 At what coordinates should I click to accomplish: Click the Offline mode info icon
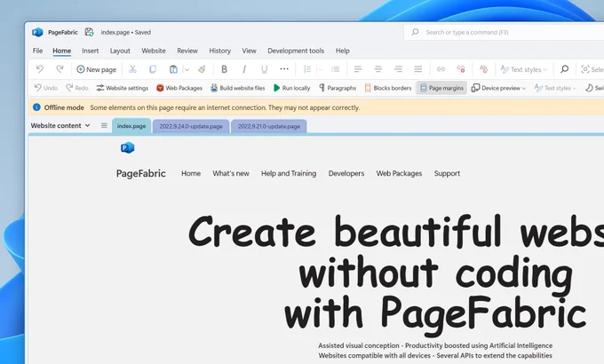(36, 107)
